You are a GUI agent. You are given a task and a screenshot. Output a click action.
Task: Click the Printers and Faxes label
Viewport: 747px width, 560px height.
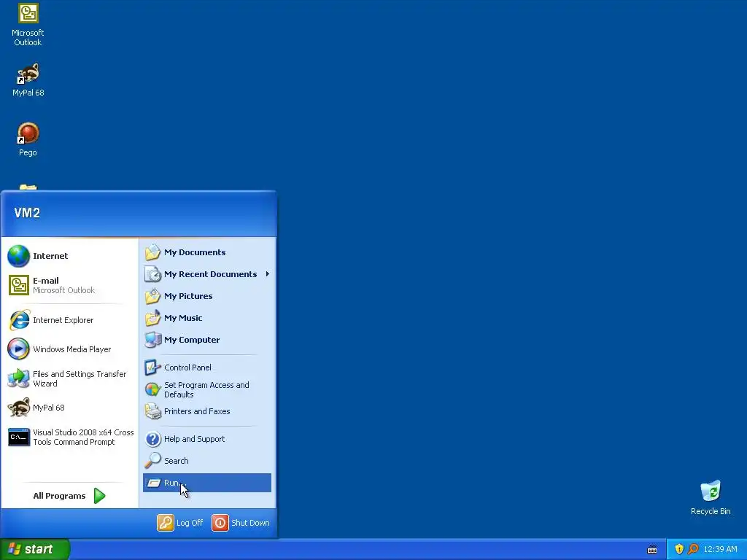[x=197, y=411]
